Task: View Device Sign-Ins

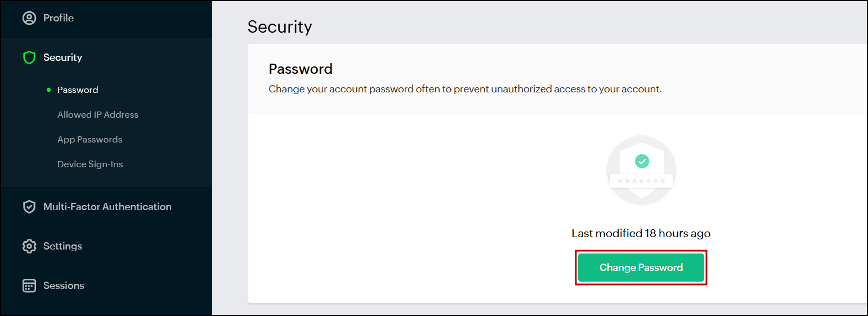Action: click(x=90, y=164)
